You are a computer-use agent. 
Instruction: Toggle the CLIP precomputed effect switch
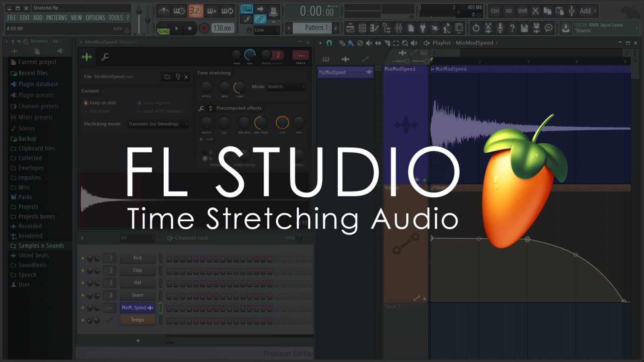tap(201, 139)
